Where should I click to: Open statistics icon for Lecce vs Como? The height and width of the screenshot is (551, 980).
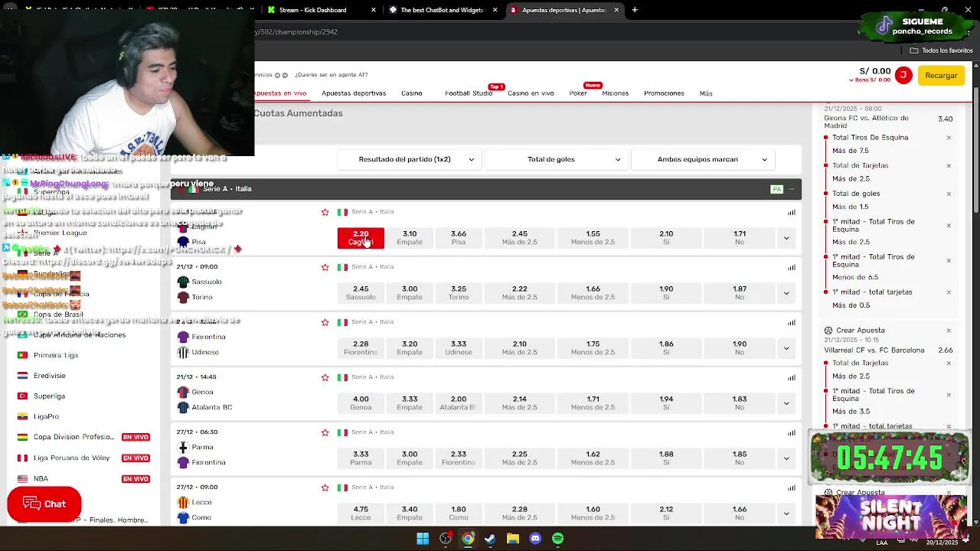pos(792,487)
